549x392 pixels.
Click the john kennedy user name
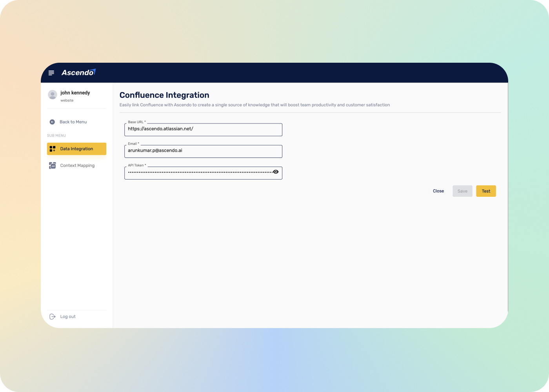tap(75, 93)
